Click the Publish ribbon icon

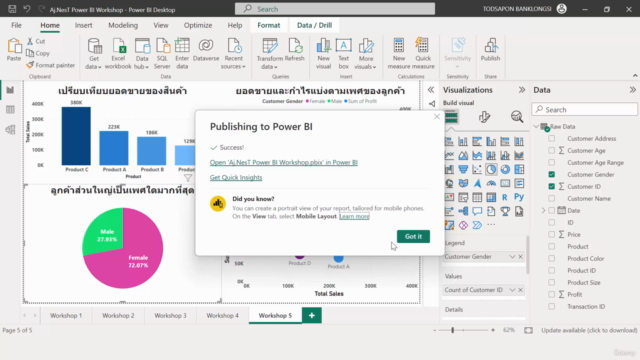490,46
